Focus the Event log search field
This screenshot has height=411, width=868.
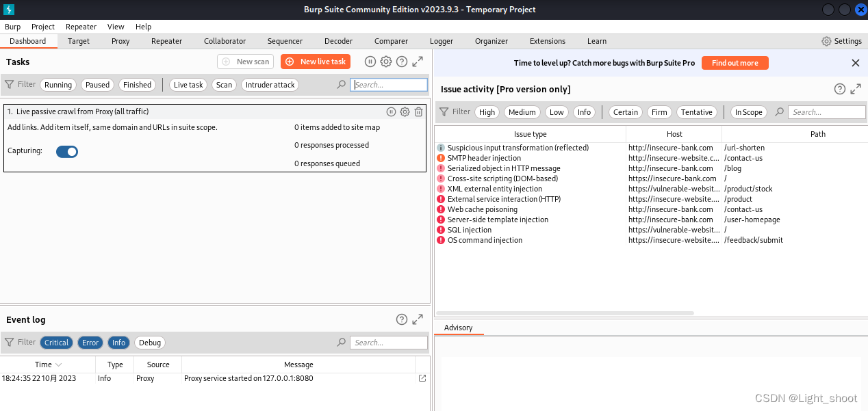coord(389,343)
